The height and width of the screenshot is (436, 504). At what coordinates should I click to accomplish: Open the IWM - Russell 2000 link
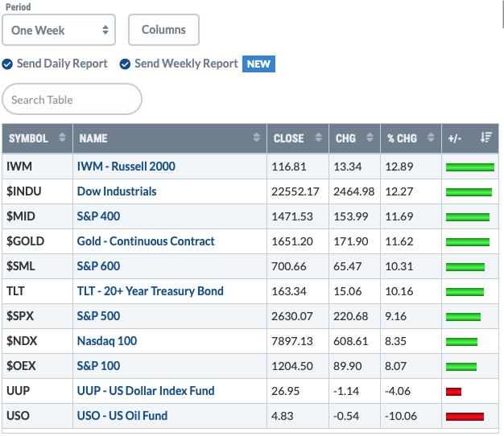click(126, 167)
